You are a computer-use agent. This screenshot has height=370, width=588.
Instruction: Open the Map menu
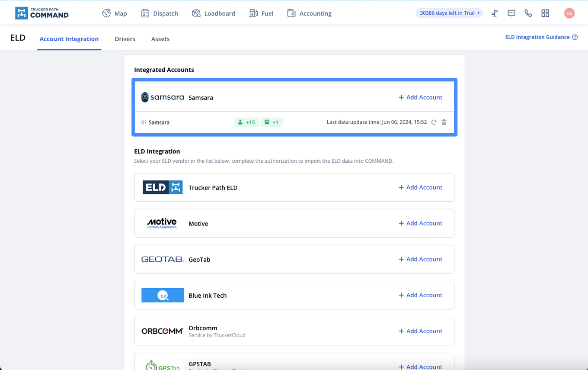click(115, 13)
